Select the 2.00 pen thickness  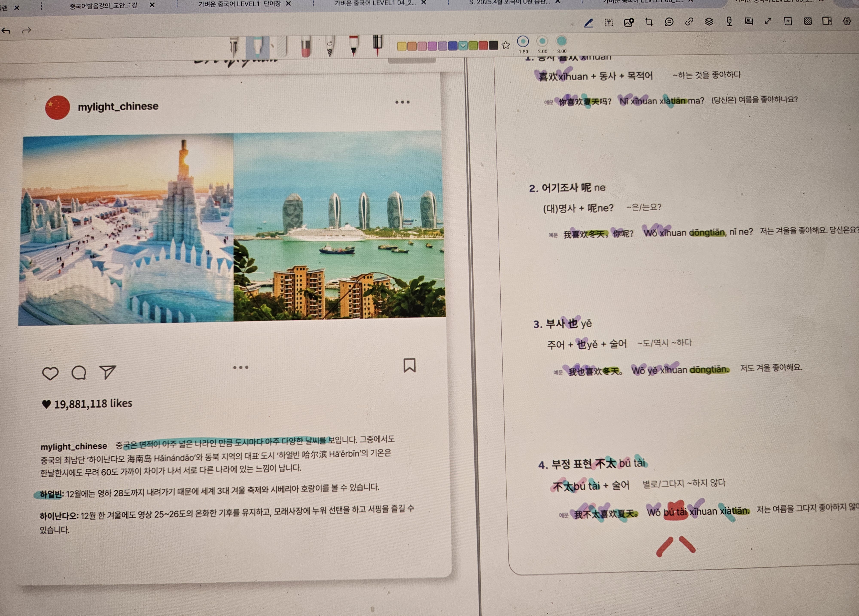click(542, 41)
